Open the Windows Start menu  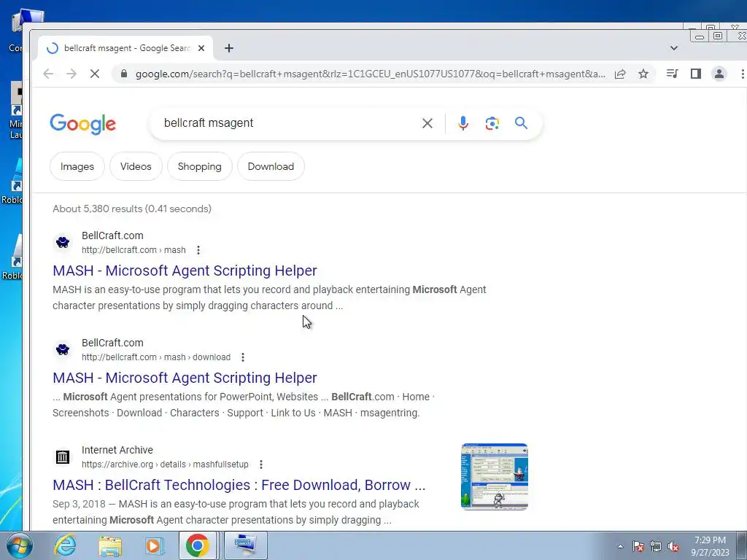(x=19, y=545)
